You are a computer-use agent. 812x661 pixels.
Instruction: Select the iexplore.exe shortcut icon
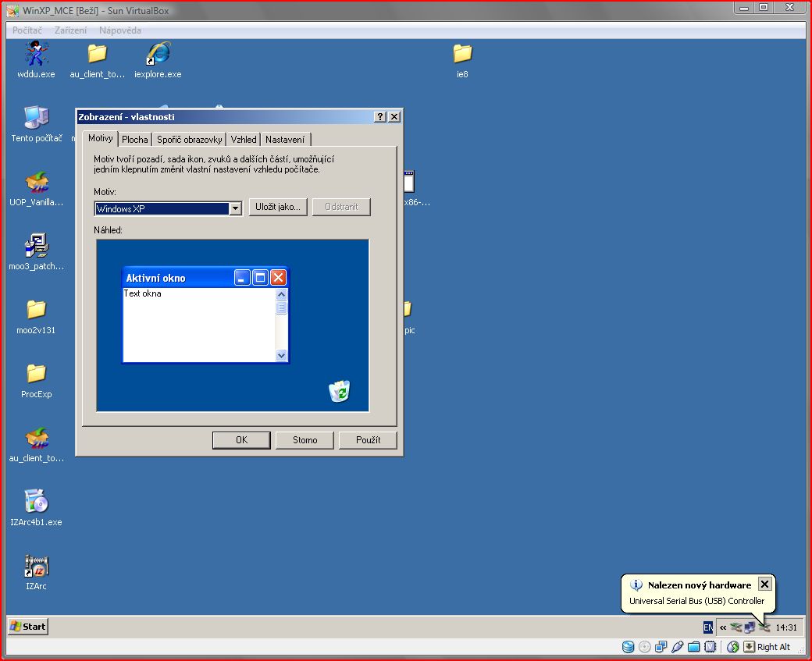click(x=158, y=60)
